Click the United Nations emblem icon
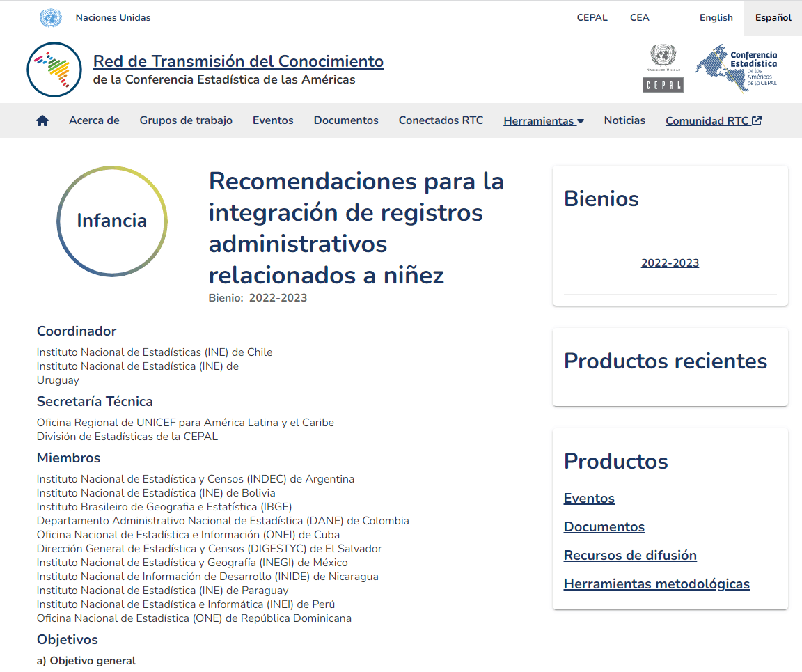 point(51,18)
